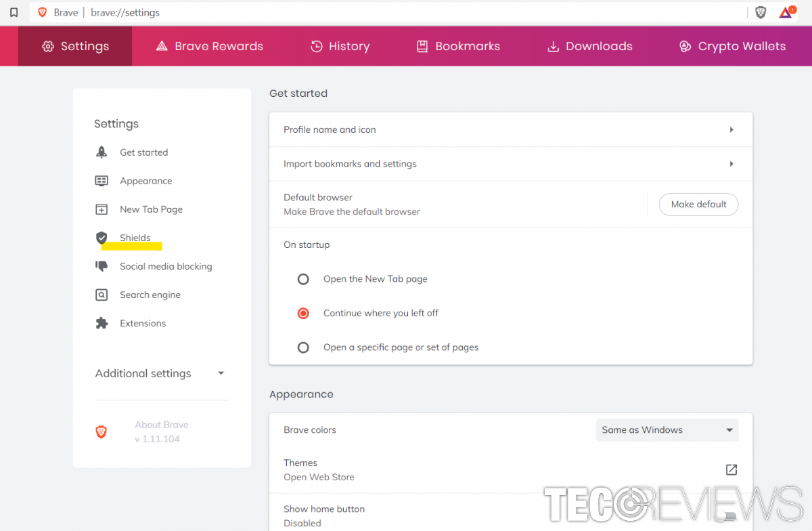
Task: Click the Social media blocking thumbs-down icon
Action: pos(101,266)
